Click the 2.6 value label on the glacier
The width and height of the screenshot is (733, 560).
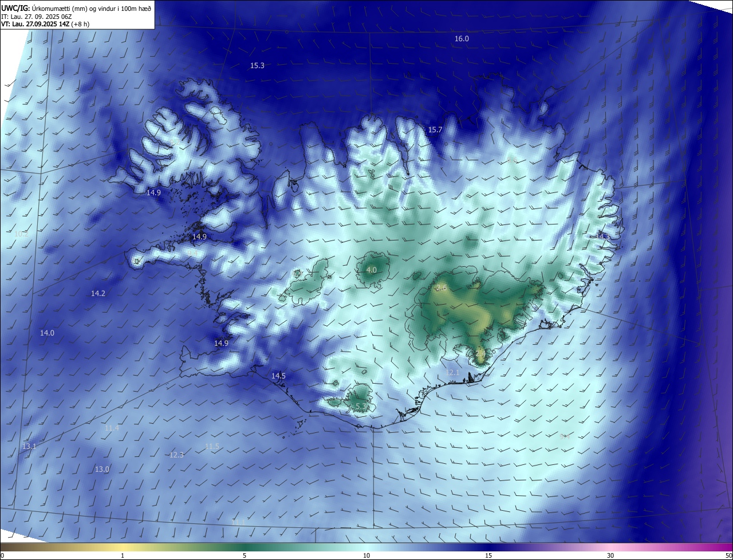(x=441, y=287)
